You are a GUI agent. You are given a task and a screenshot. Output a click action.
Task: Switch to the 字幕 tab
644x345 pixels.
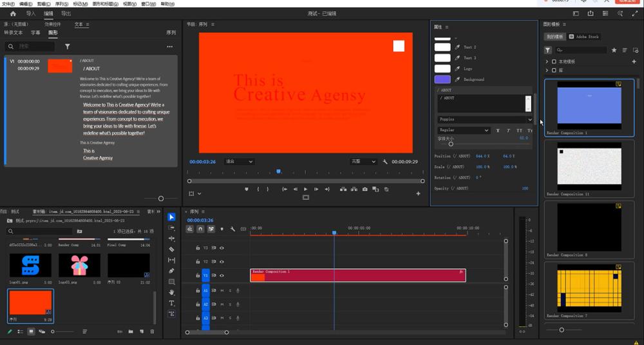tap(35, 32)
